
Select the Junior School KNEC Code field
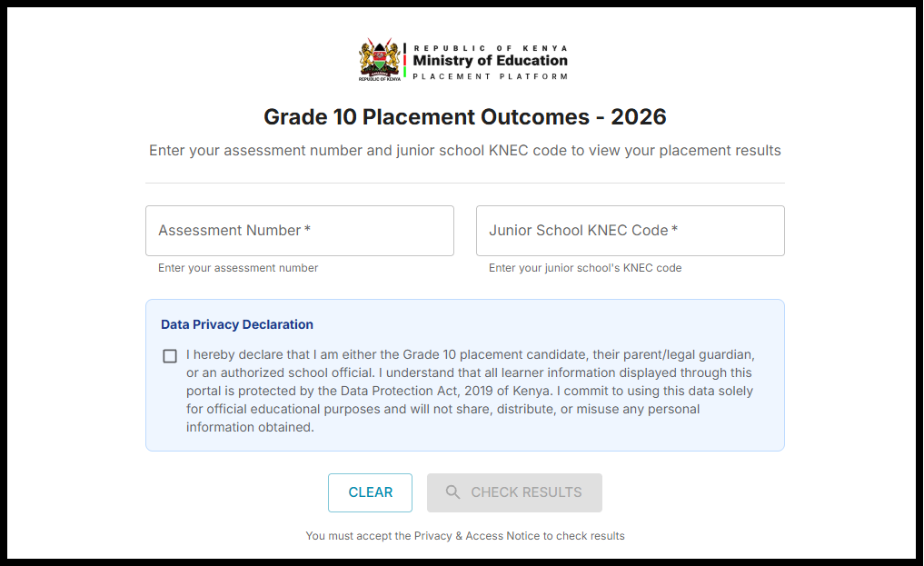tap(630, 230)
